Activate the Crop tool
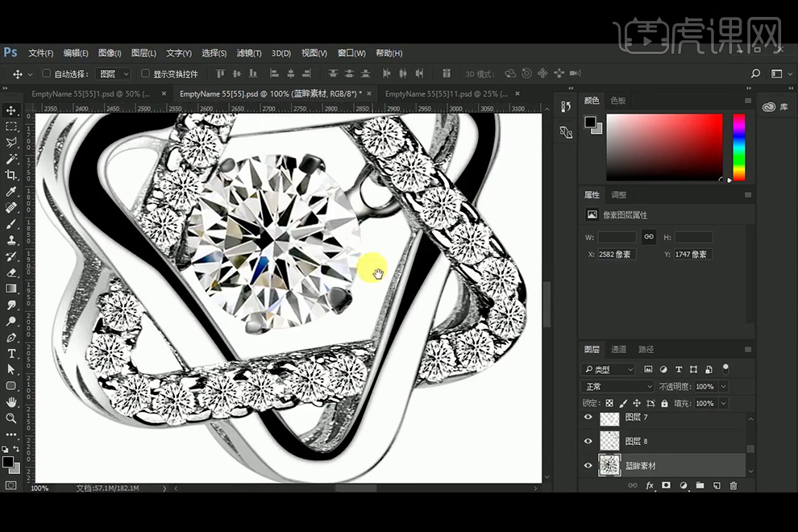This screenshot has width=798, height=532. pyautogui.click(x=10, y=175)
